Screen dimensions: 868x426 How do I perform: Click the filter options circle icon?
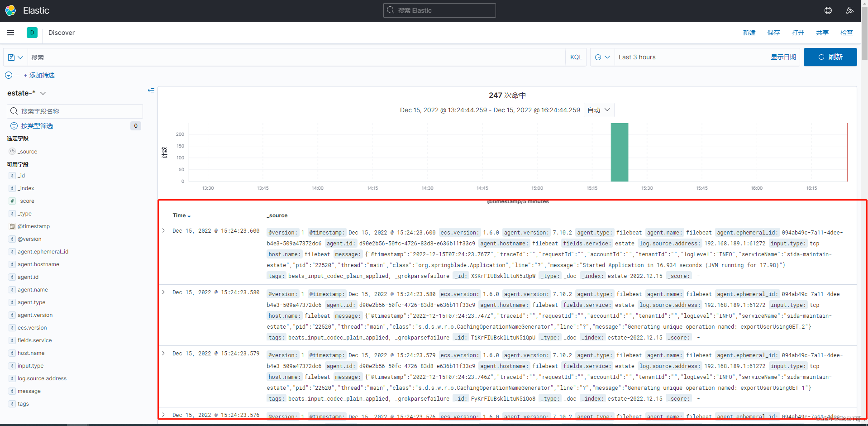pos(9,75)
